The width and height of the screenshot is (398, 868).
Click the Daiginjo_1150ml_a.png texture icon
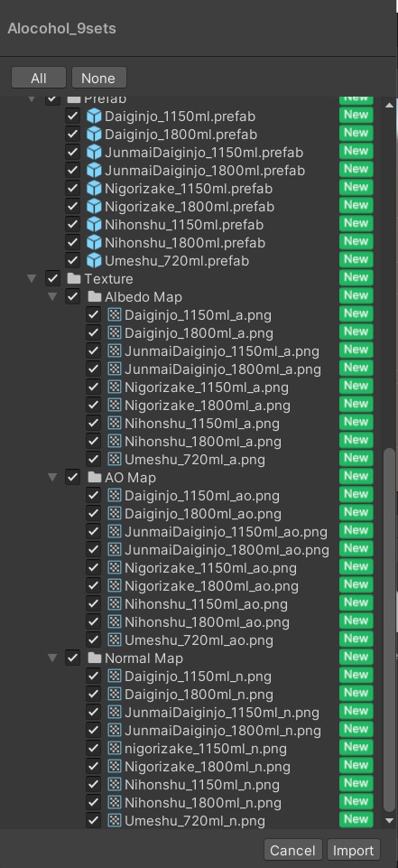(114, 315)
